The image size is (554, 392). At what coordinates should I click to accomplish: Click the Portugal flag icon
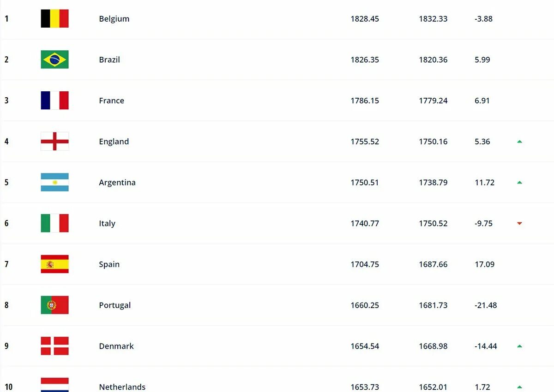point(54,305)
